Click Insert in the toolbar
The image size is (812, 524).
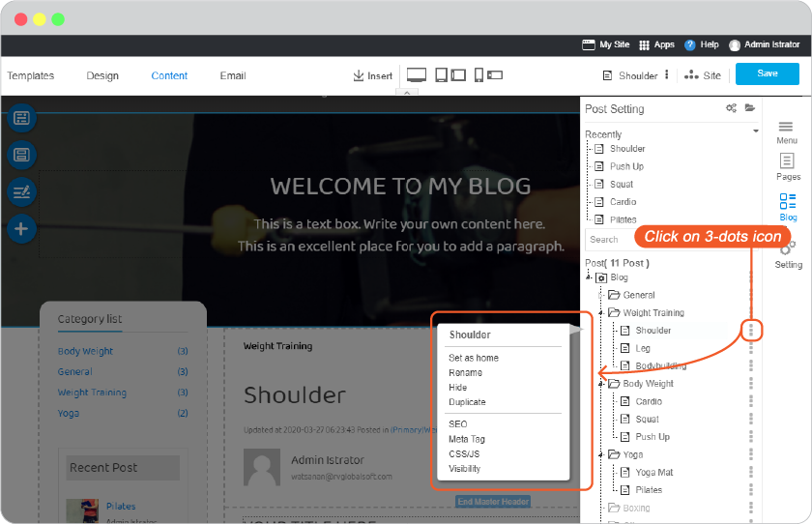[x=373, y=75]
